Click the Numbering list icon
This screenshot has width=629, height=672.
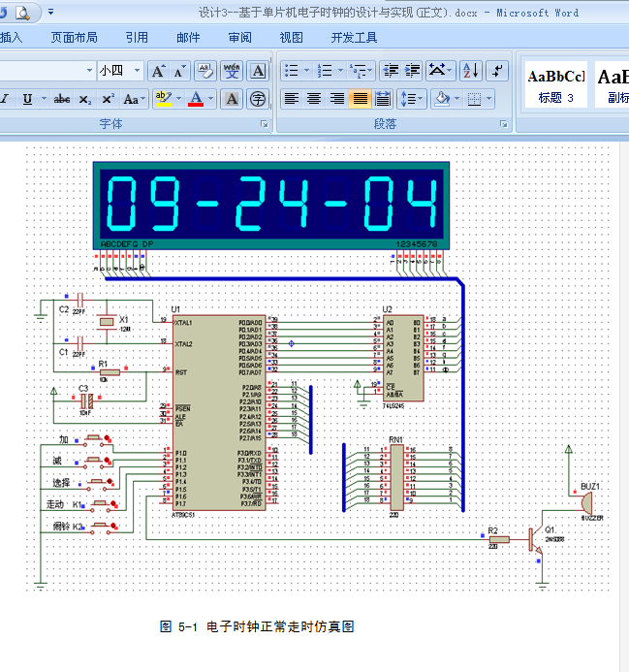pyautogui.click(x=325, y=71)
